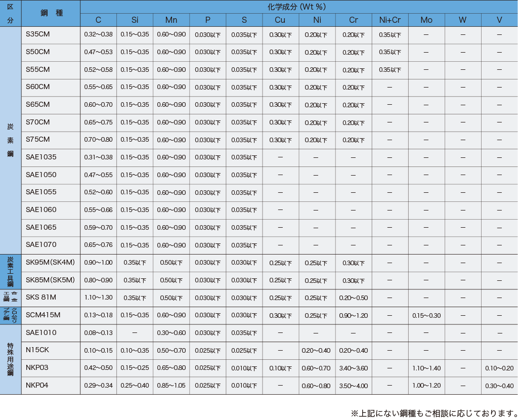Image resolution: width=518 pixels, height=420 pixels.
Task: Click the Cu column header
Action: (280, 20)
